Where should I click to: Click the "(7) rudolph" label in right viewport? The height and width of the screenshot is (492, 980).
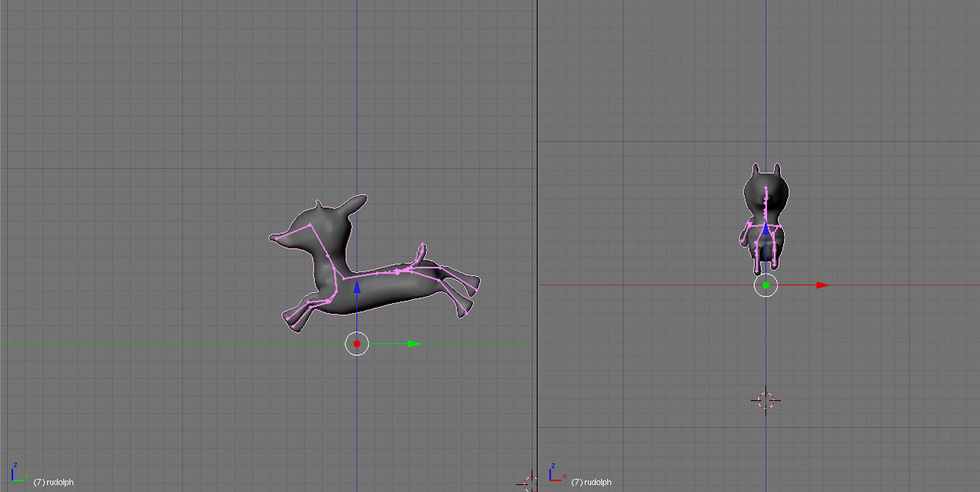click(591, 482)
